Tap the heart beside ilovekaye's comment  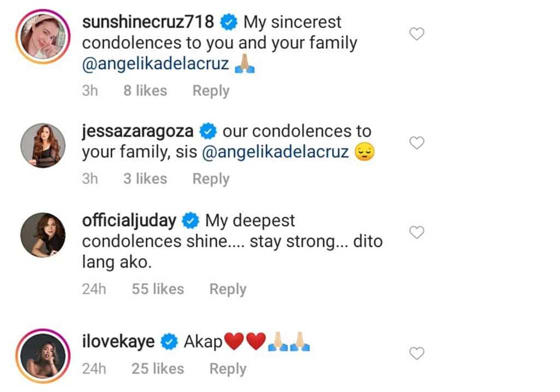coord(416,354)
